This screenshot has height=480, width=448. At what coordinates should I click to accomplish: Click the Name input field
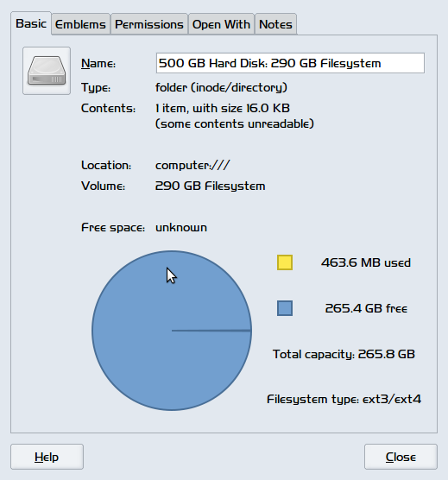coord(290,63)
